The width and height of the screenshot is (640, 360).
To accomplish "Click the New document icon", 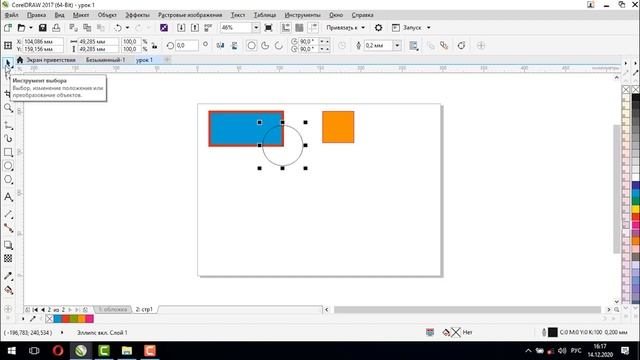I will (x=8, y=28).
